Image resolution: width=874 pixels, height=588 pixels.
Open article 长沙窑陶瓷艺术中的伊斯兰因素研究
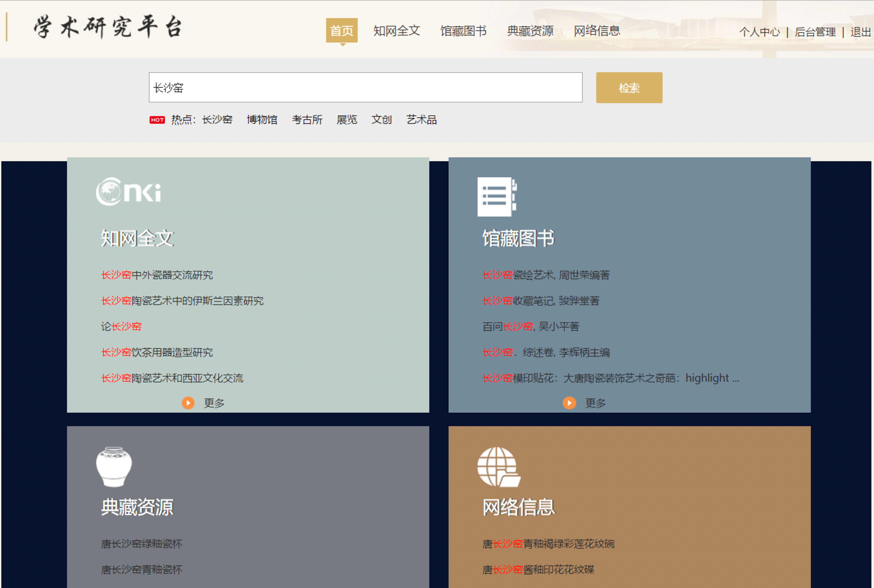click(182, 301)
